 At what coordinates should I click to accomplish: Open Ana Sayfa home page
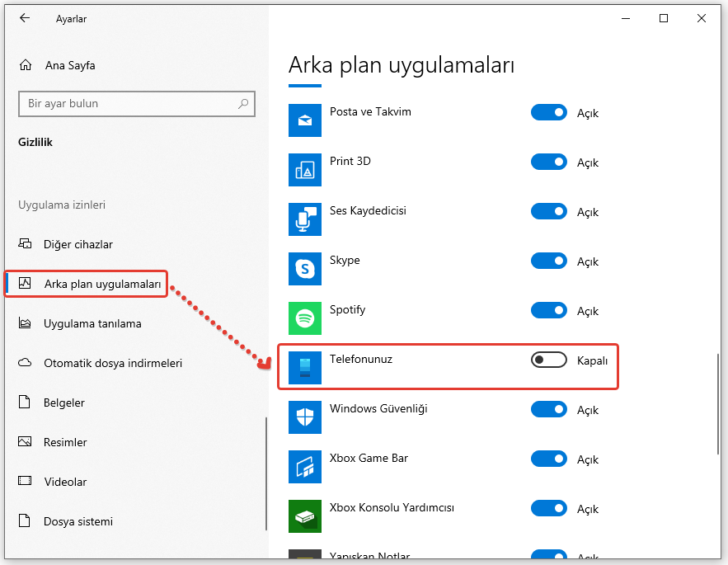click(x=69, y=65)
